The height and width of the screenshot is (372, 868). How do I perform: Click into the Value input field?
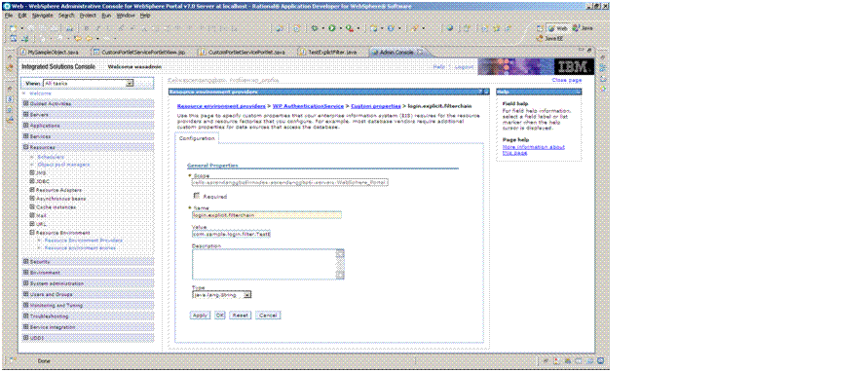(x=231, y=234)
